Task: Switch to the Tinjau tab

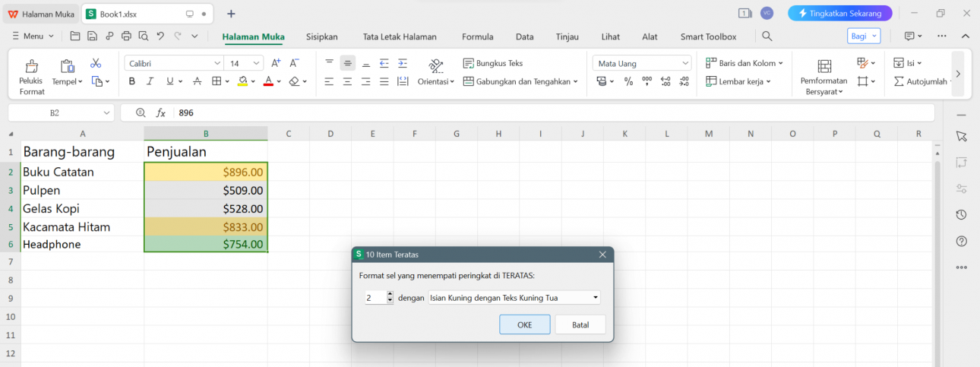Action: point(567,36)
